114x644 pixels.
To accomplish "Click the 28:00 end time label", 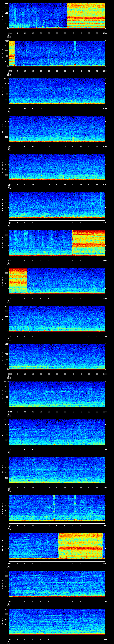I will [x=105, y=526].
